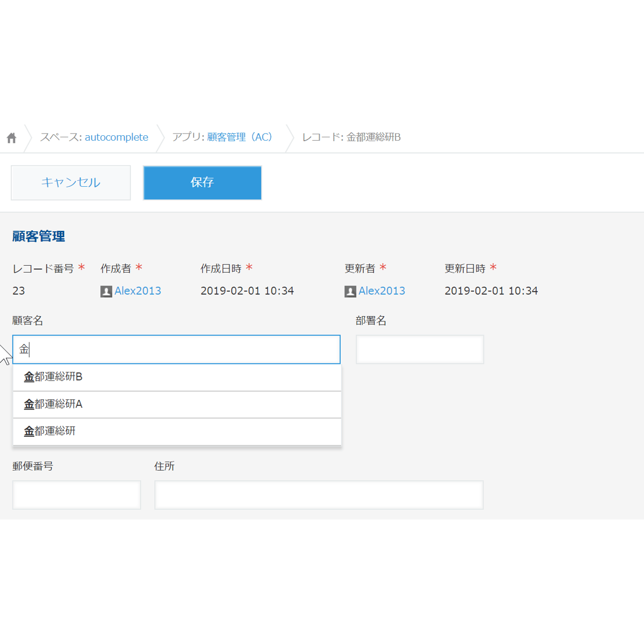Click the updater Alex2013 user avatar icon
The image size is (644, 644).
tap(350, 291)
